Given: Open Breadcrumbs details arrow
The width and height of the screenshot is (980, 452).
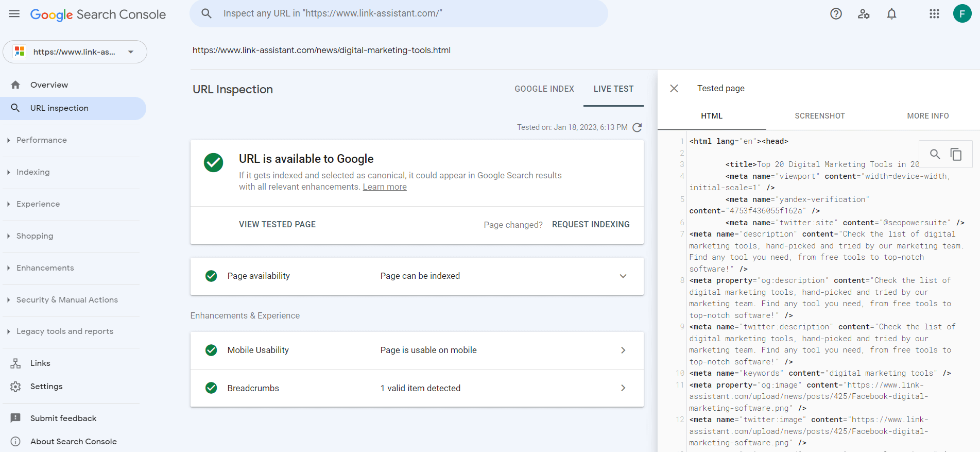Looking at the screenshot, I should tap(623, 388).
